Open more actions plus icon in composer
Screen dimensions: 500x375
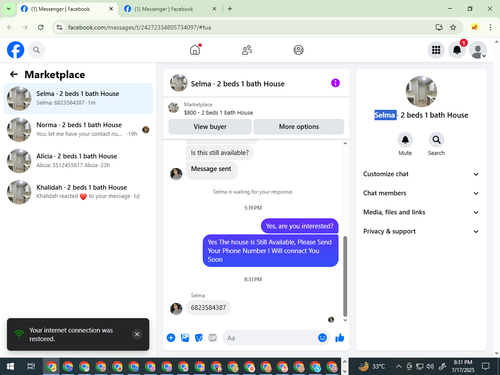171,338
